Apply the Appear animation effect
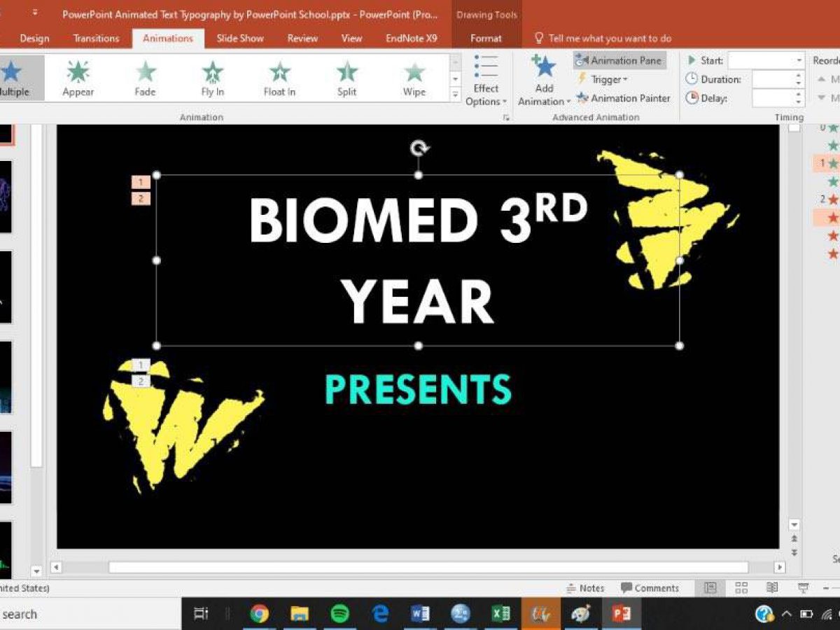Screen dimensions: 840x630 click(x=78, y=77)
